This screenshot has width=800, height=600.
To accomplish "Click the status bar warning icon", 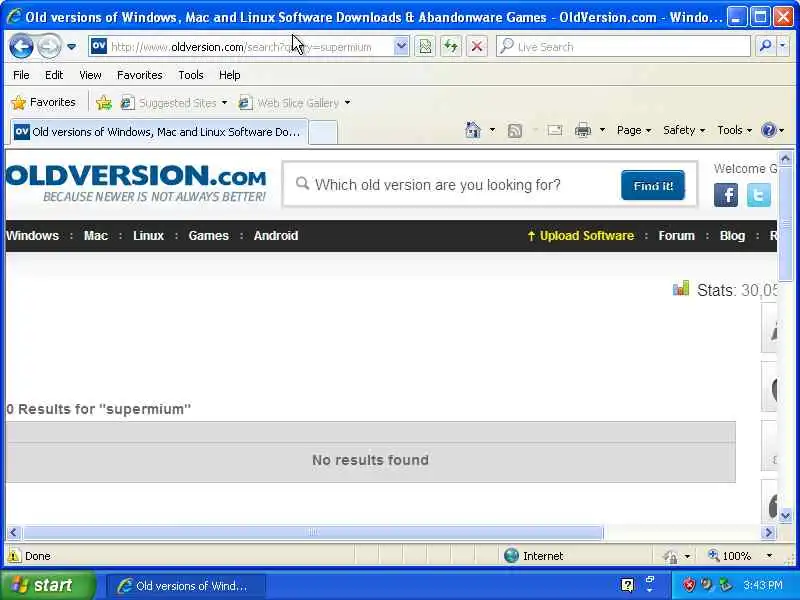I will [x=14, y=556].
